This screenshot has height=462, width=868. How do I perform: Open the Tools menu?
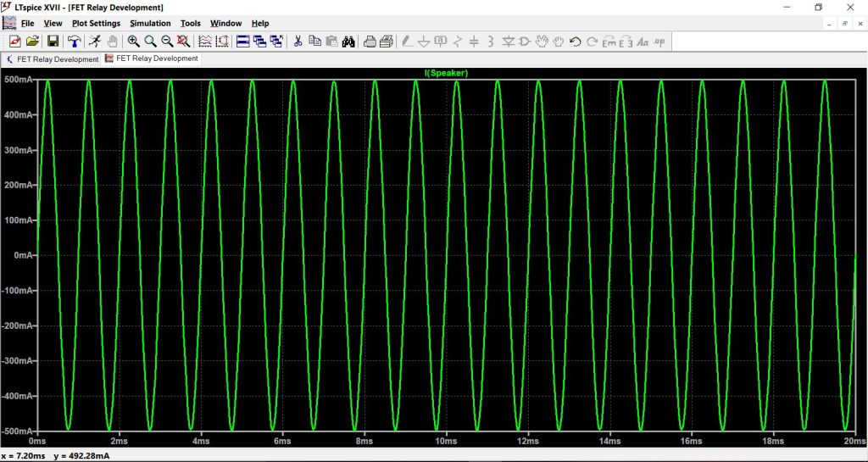191,23
